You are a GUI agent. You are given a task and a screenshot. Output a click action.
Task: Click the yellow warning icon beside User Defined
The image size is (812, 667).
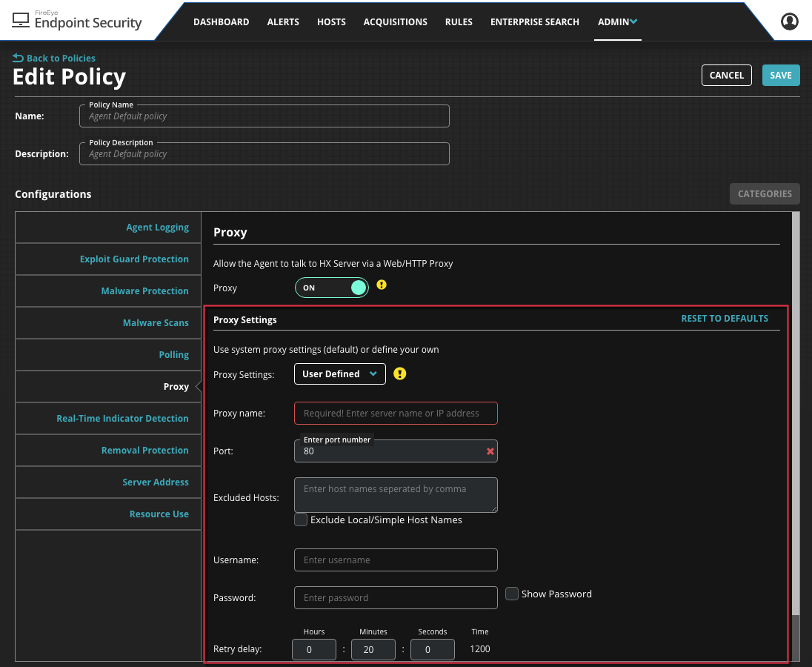click(x=399, y=374)
